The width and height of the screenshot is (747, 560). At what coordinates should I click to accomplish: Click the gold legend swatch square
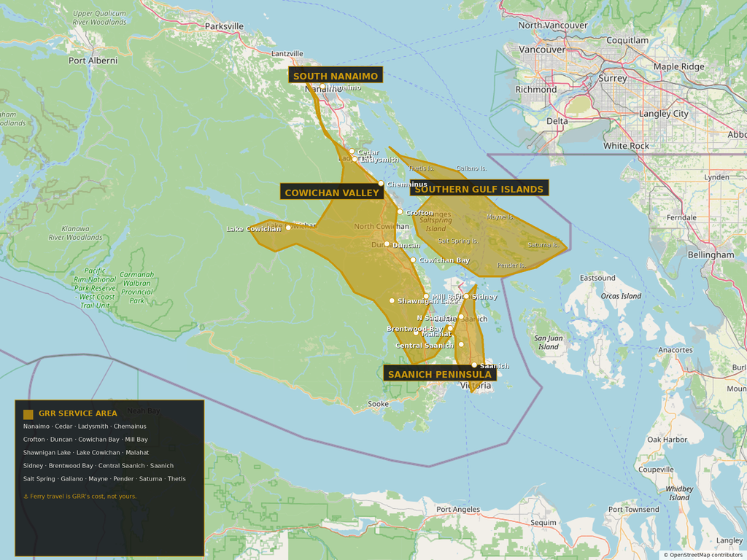coord(28,414)
